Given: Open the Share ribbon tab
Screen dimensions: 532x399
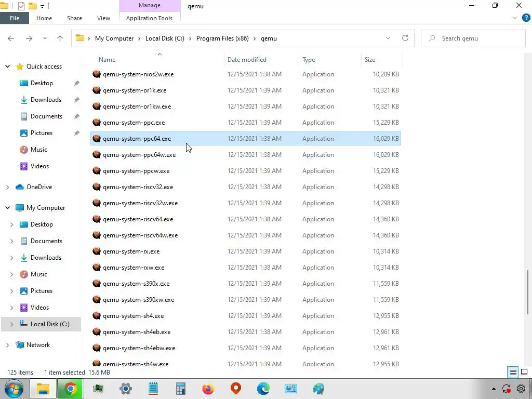Looking at the screenshot, I should pyautogui.click(x=74, y=18).
